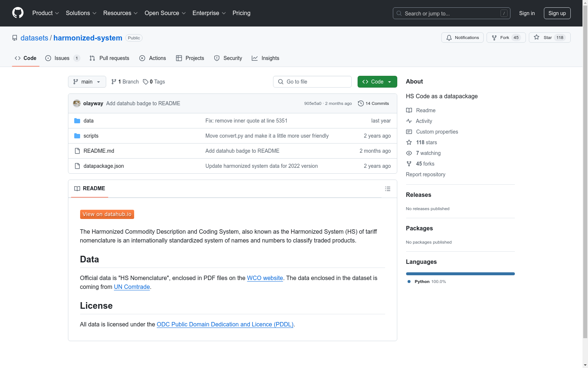Open the Enterprise dropdown
The image size is (588, 368).
pyautogui.click(x=209, y=13)
